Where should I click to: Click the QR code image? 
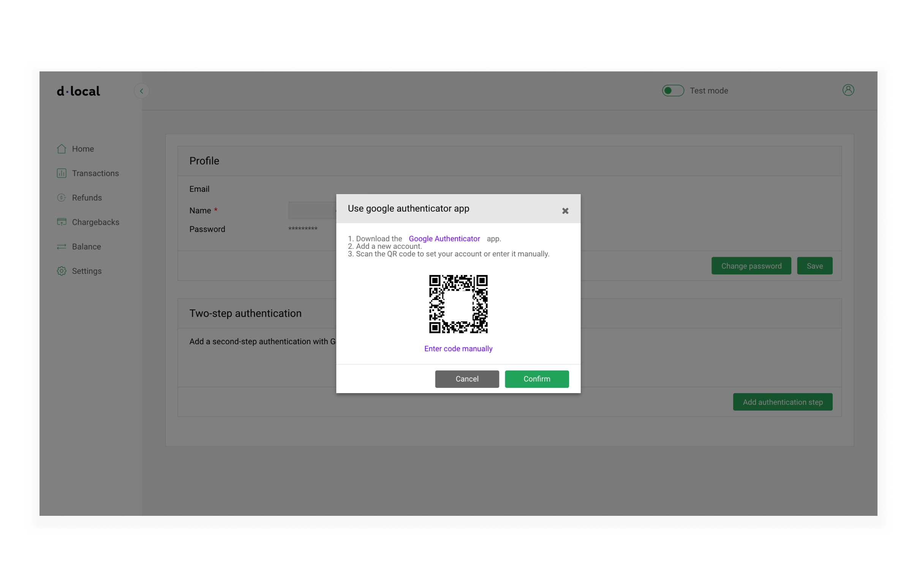pos(458,304)
